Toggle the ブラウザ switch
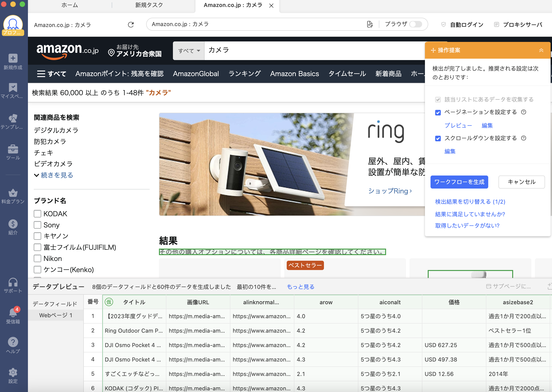This screenshot has width=552, height=392. 415,24
